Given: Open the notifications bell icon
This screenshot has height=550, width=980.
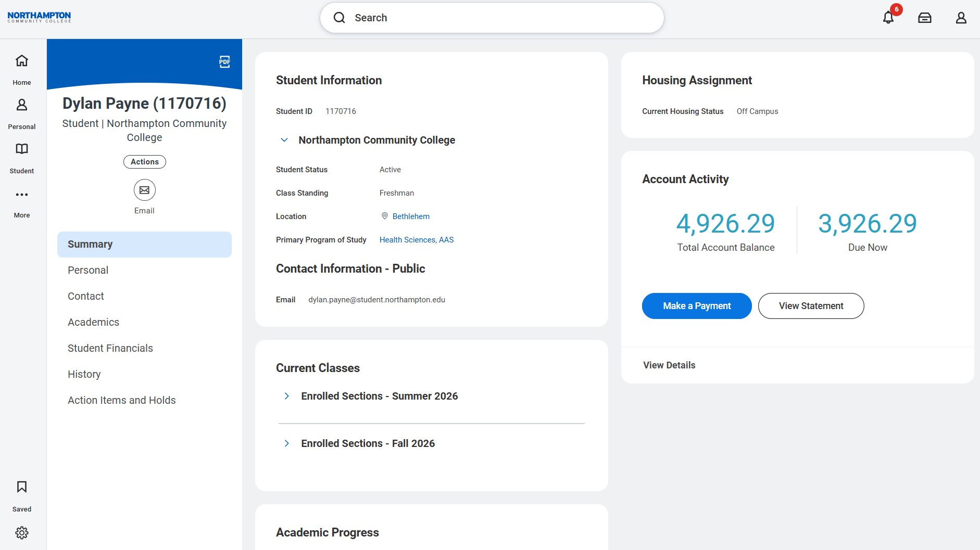Looking at the screenshot, I should coord(888,18).
